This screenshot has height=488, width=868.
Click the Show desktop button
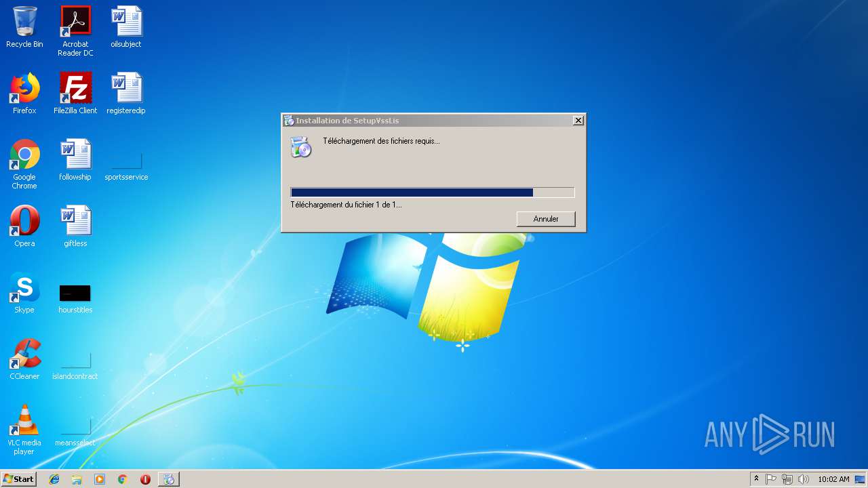click(x=861, y=479)
